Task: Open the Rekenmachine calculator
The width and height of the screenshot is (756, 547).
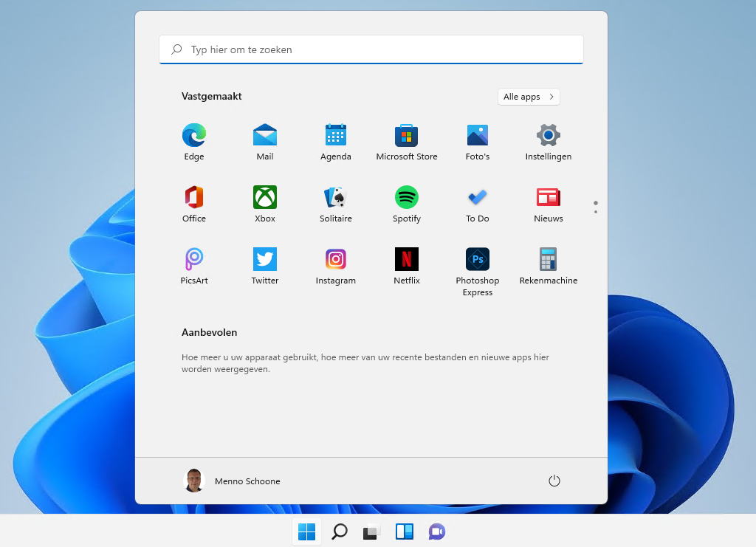Action: (x=549, y=266)
